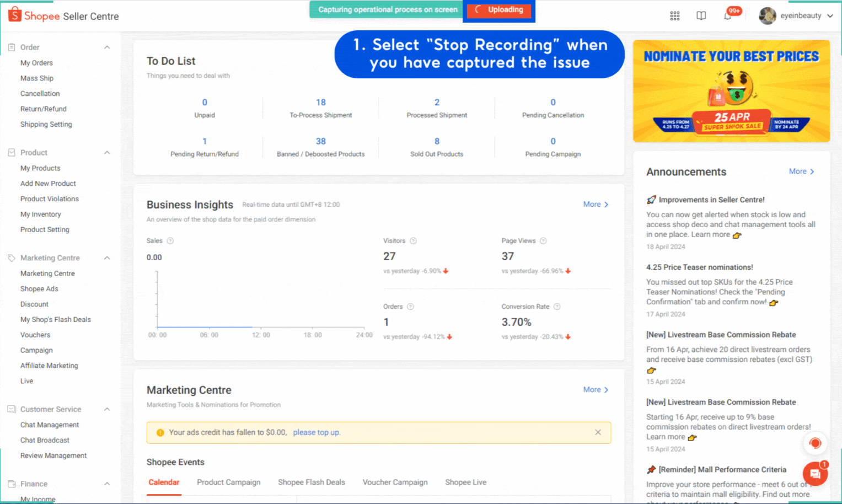Viewport: 842px width, 504px height.
Task: Click the please top up link
Action: coord(317,432)
